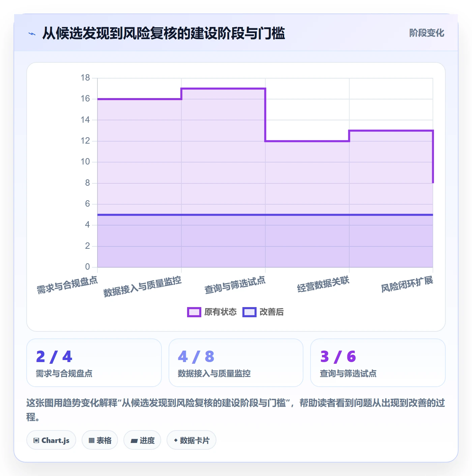Click y-axis value 16
This screenshot has width=472, height=476.
[85, 99]
